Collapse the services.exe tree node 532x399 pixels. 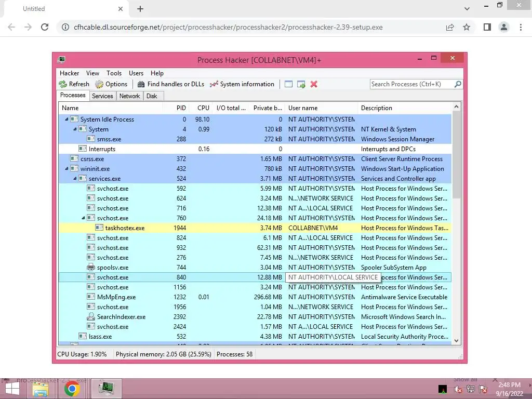pos(75,178)
